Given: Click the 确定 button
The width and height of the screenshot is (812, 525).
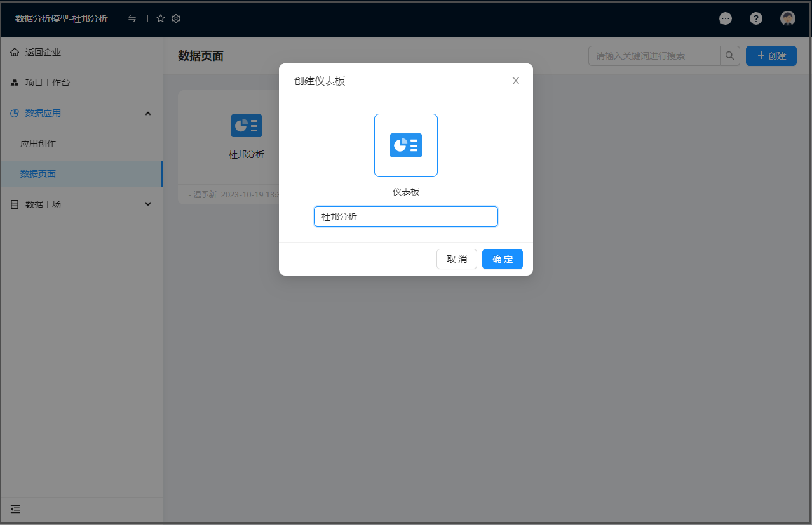Looking at the screenshot, I should coord(502,259).
